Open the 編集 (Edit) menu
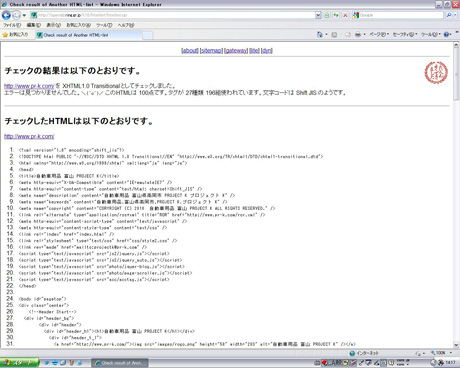 point(33,25)
